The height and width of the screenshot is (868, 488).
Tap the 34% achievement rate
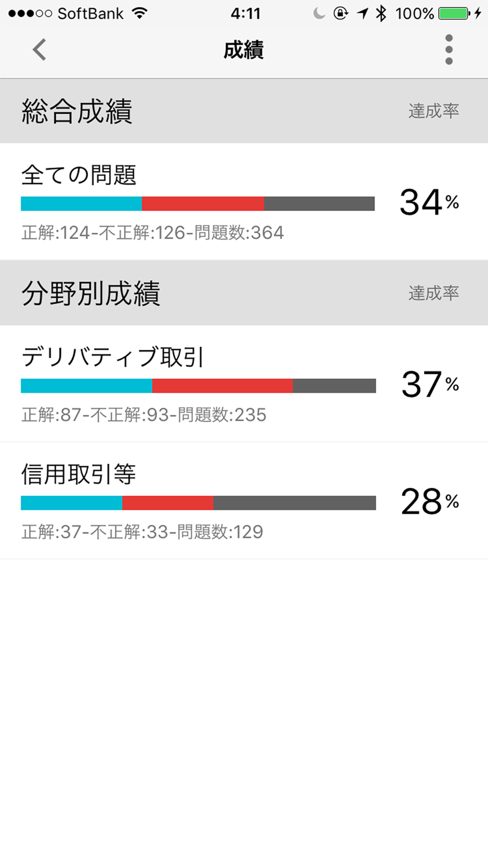click(429, 202)
